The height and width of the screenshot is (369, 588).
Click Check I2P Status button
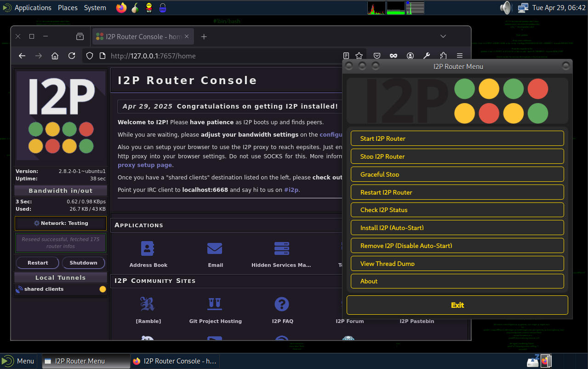[x=457, y=210]
